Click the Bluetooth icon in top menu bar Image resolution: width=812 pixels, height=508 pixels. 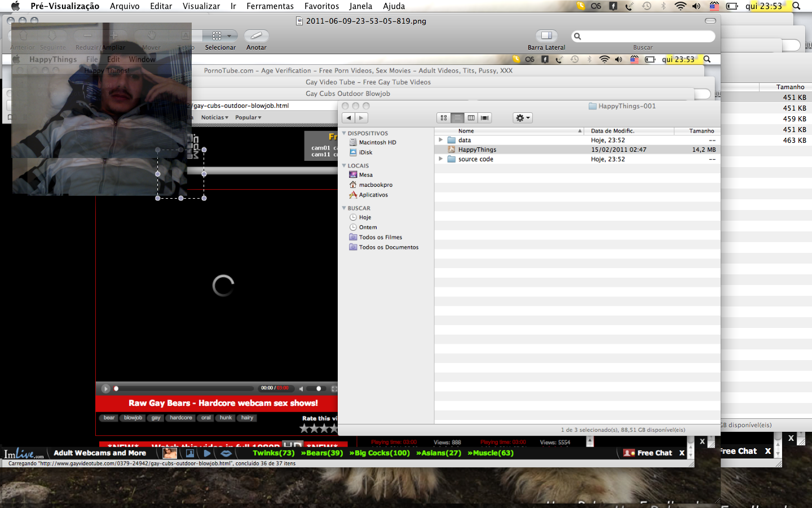(663, 6)
